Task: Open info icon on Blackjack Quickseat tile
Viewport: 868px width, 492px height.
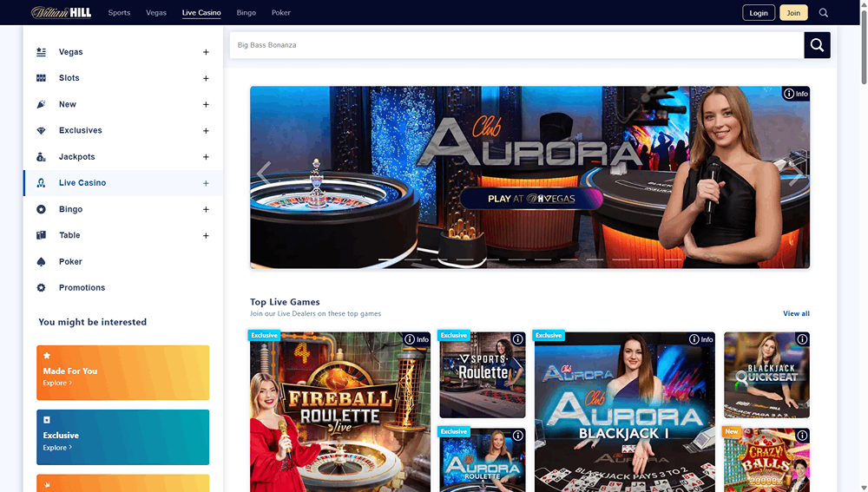Action: 801,339
